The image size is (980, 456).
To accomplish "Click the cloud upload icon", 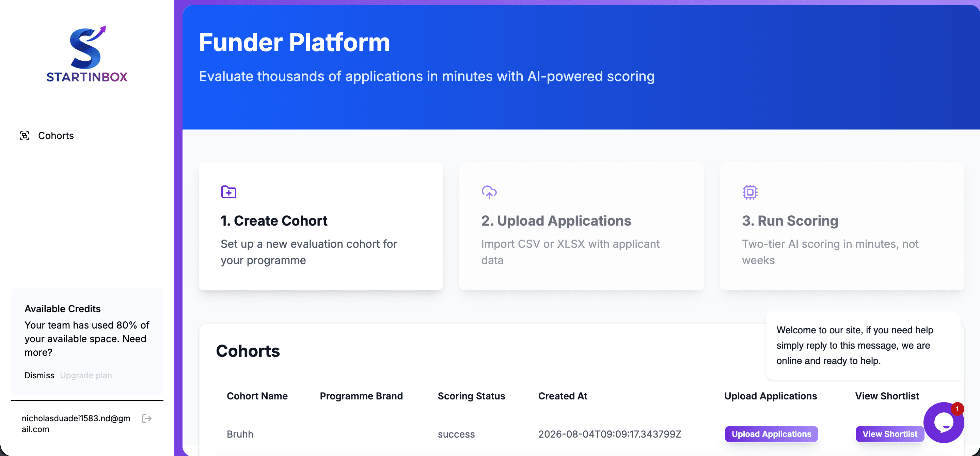I will 489,192.
